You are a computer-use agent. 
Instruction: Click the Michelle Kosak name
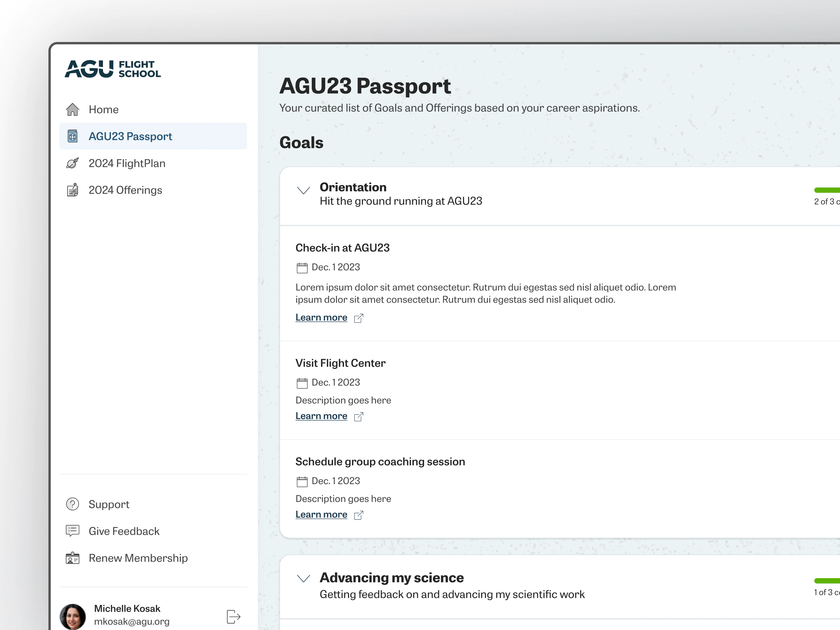[127, 608]
